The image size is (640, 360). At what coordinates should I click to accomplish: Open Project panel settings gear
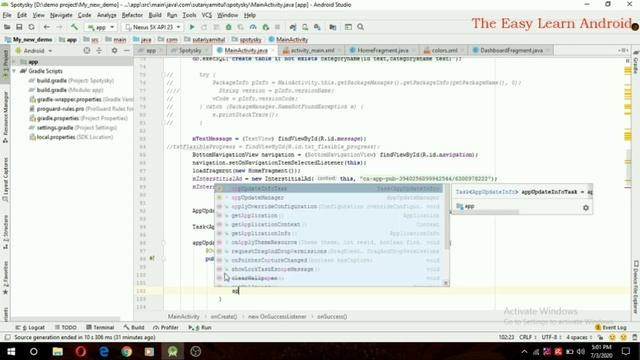tap(114, 51)
